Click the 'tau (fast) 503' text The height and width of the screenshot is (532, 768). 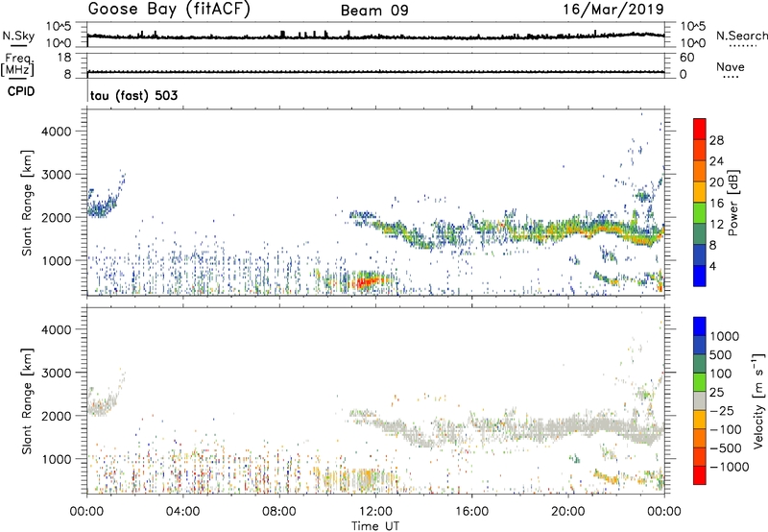pos(133,95)
